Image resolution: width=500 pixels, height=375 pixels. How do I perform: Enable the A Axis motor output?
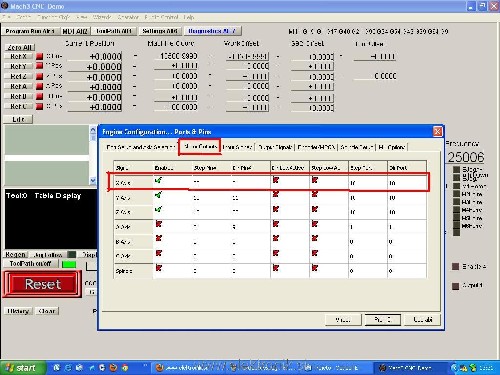159,224
